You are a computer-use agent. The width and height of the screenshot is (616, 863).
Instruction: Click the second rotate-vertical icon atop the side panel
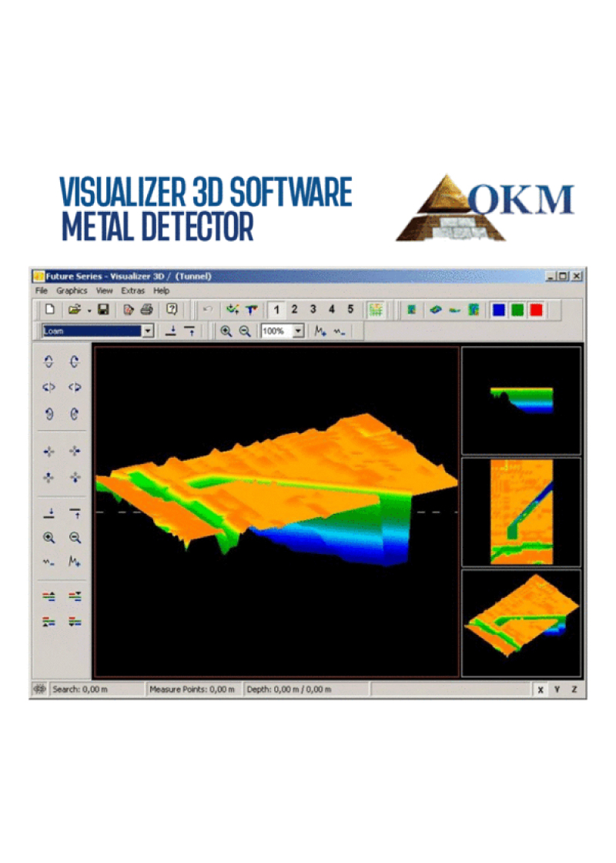coord(75,361)
